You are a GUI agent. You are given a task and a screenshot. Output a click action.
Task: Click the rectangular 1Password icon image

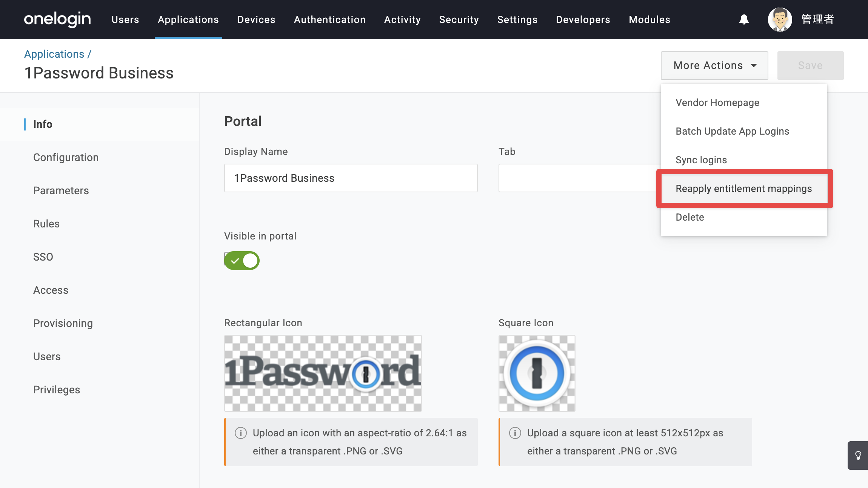click(x=323, y=373)
